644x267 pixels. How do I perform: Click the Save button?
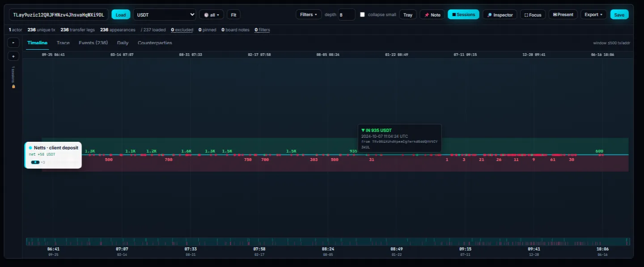[619, 15]
